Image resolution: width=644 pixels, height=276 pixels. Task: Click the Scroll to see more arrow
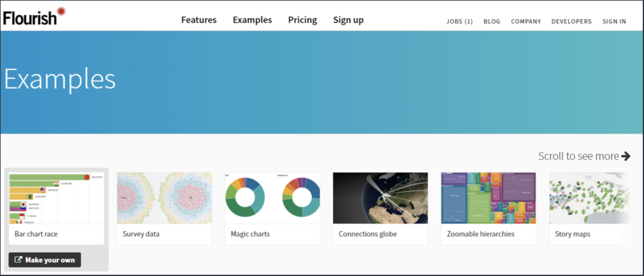626,156
